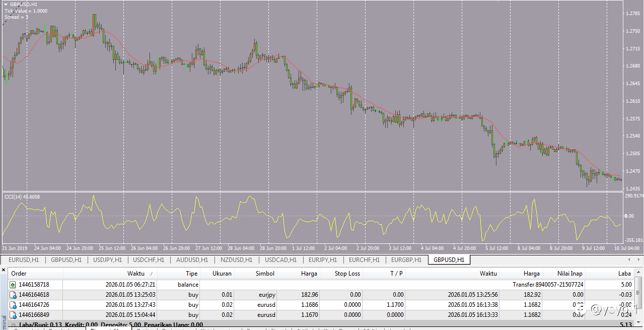Switch to the USDCAD,H1 chart tab
This screenshot has height=330, width=644.
(280, 260)
